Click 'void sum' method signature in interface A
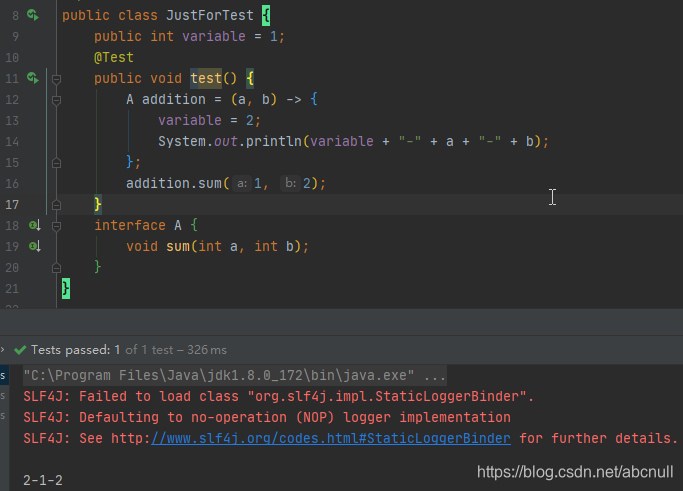 (x=217, y=247)
